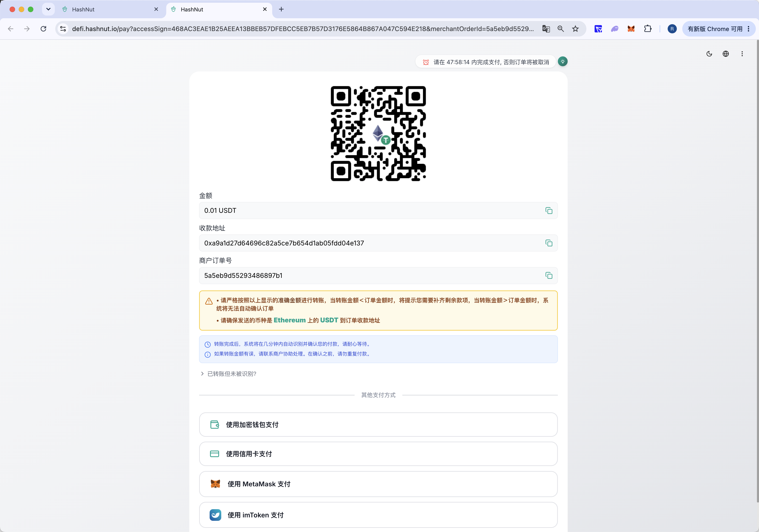This screenshot has width=759, height=532.
Task: Close the first HashNut tab
Action: tap(156, 10)
